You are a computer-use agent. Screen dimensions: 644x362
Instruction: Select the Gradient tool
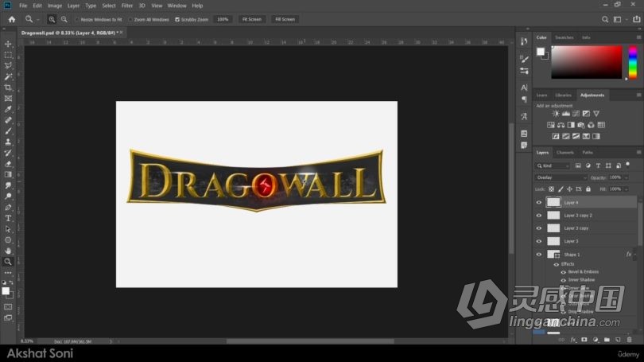pos(8,174)
